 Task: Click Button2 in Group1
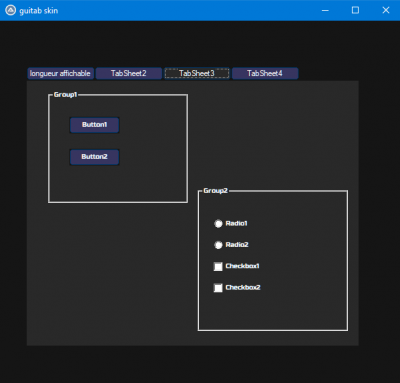tap(94, 157)
